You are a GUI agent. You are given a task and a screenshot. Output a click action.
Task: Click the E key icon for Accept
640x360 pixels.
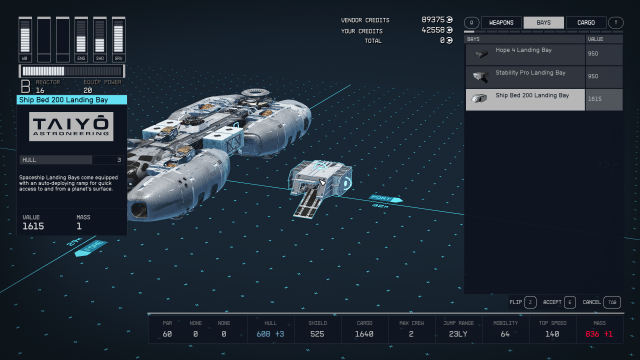coord(570,302)
